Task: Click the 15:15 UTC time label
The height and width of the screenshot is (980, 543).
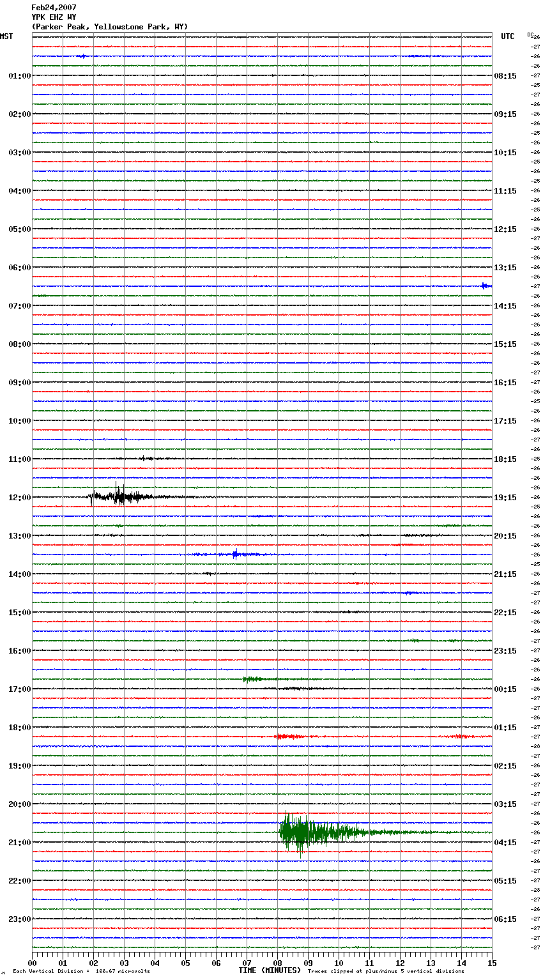Action: [505, 344]
